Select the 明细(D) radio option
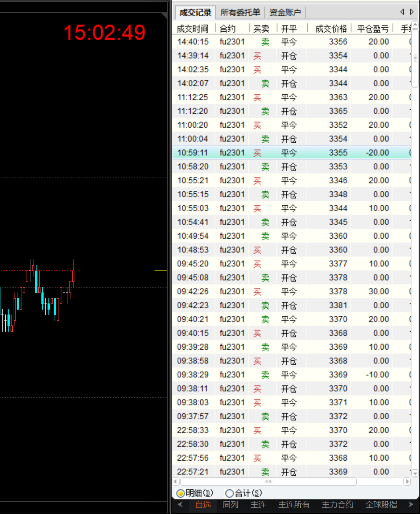Screen dimensions: 420x514 point(181,493)
